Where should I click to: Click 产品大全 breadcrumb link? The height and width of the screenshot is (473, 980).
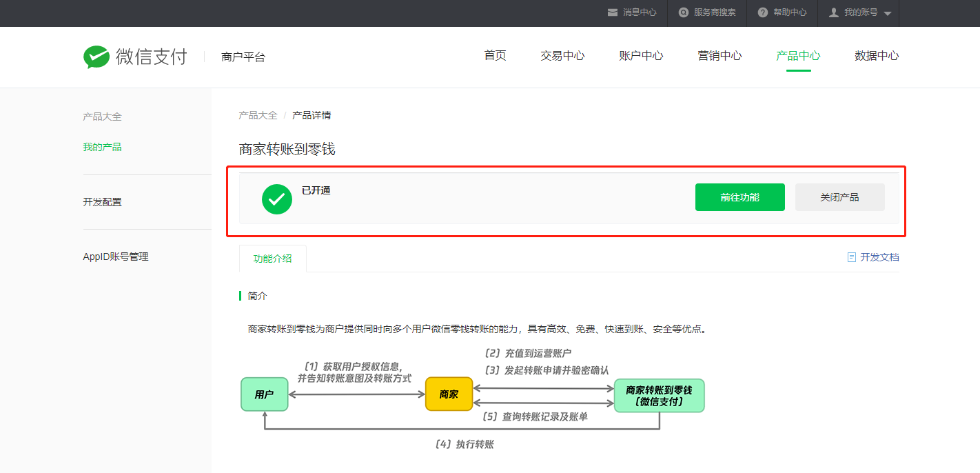[258, 115]
